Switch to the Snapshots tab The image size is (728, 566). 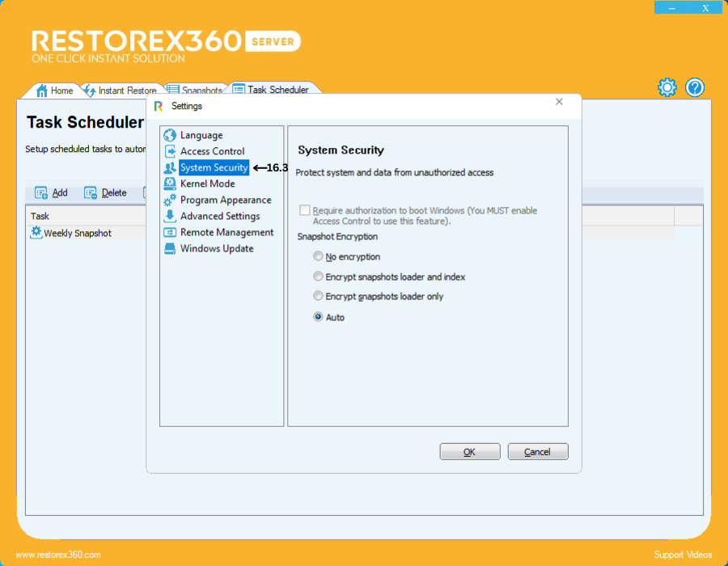click(x=195, y=90)
